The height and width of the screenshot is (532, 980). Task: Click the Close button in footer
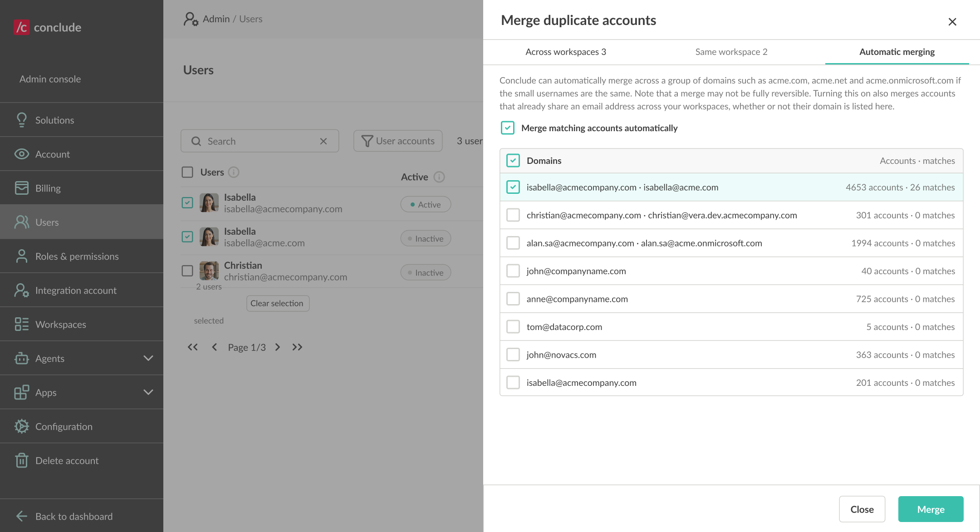click(862, 509)
